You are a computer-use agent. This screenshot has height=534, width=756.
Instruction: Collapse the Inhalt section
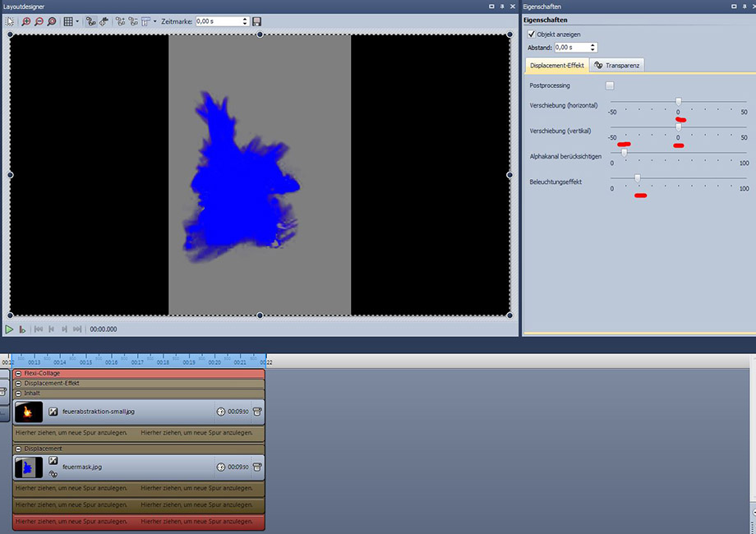pyautogui.click(x=18, y=393)
